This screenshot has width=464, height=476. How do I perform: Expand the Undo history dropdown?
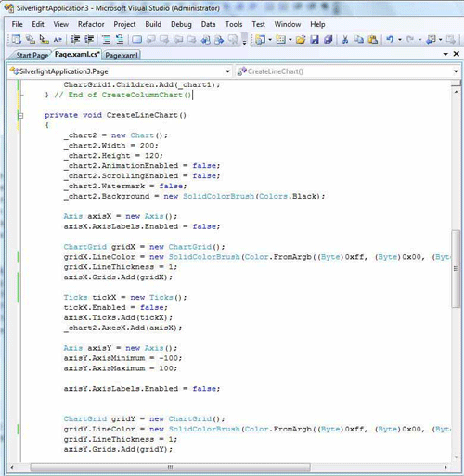click(x=400, y=40)
